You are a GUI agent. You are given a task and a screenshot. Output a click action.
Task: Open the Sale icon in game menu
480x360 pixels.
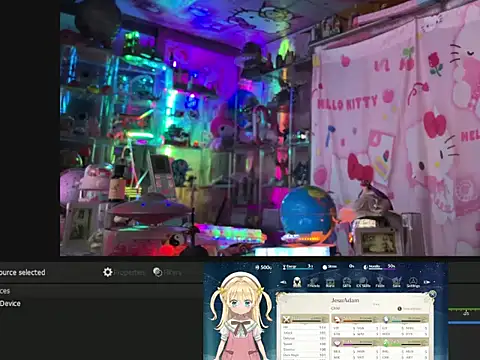pyautogui.click(x=396, y=283)
